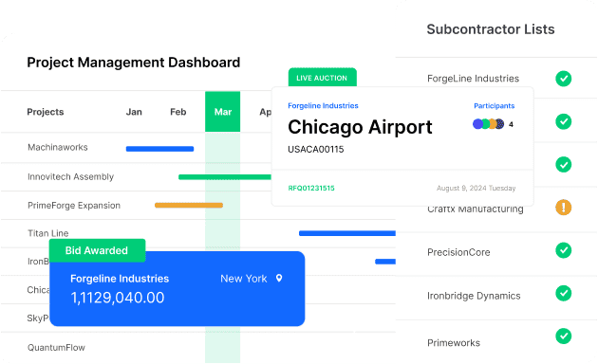Click the Participants link

point(495,106)
